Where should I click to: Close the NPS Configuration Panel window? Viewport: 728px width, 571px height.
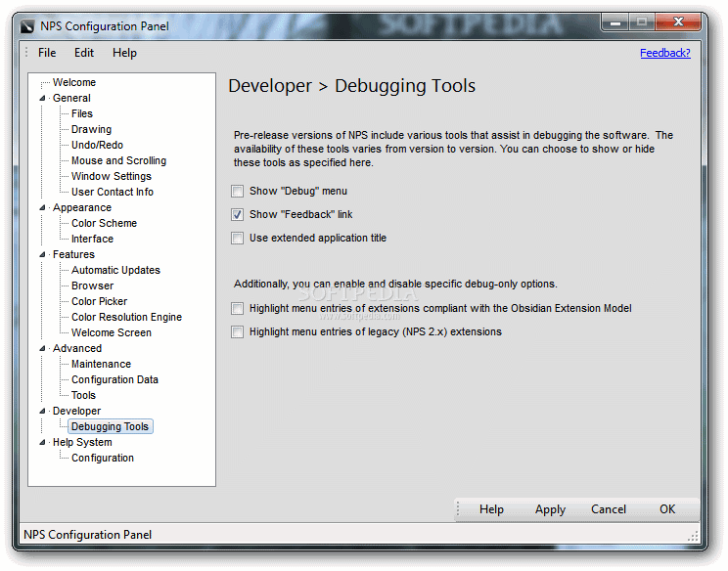pyautogui.click(x=678, y=22)
